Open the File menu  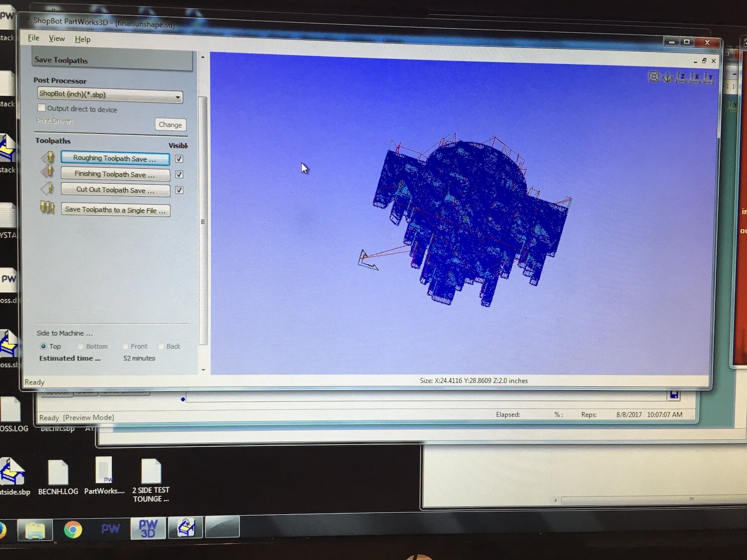[x=33, y=38]
